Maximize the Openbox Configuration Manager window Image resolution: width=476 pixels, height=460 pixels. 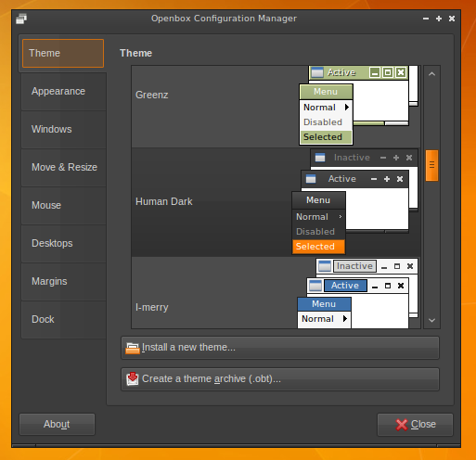439,19
